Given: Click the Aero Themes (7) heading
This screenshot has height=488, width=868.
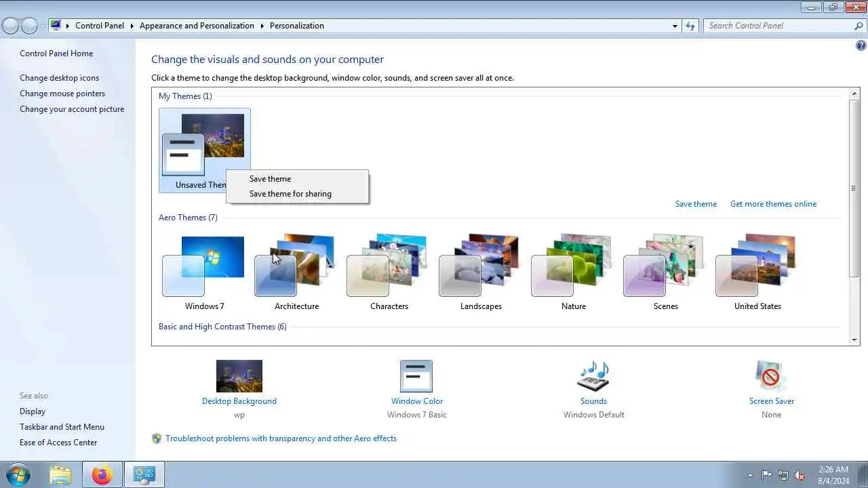Looking at the screenshot, I should tap(188, 218).
